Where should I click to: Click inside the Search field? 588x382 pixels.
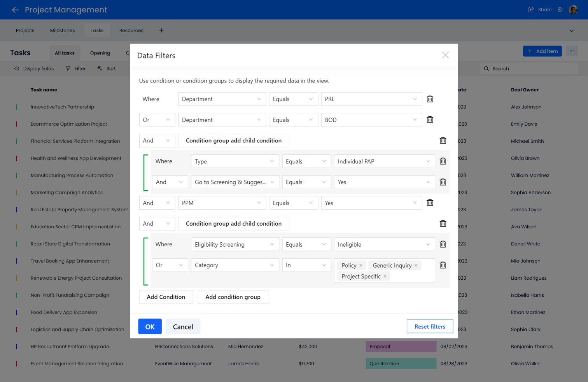tap(529, 68)
